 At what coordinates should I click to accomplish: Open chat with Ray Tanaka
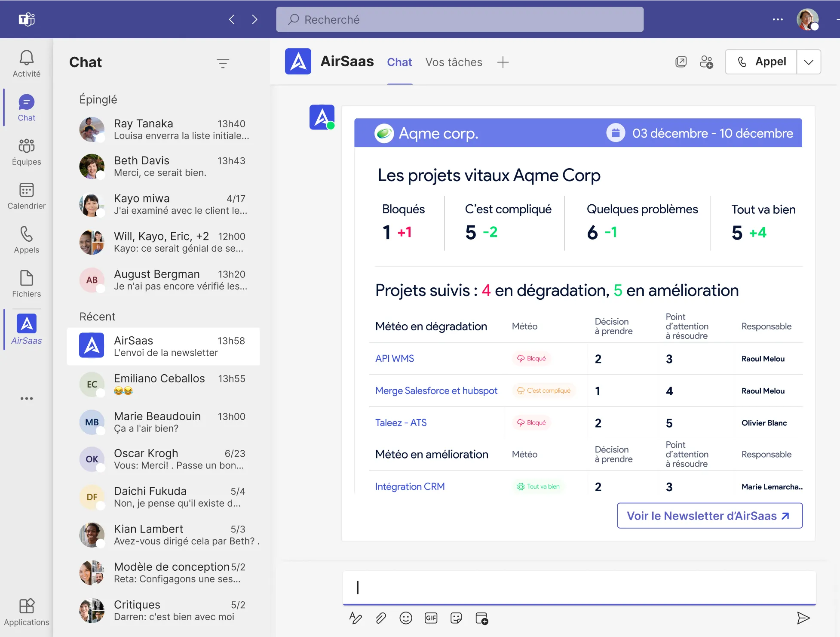(x=163, y=129)
